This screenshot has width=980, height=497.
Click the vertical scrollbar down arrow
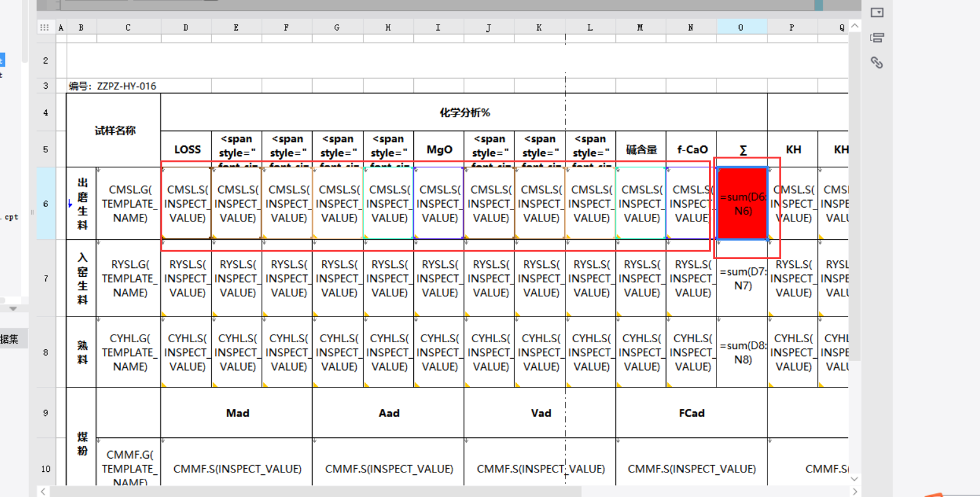(854, 479)
